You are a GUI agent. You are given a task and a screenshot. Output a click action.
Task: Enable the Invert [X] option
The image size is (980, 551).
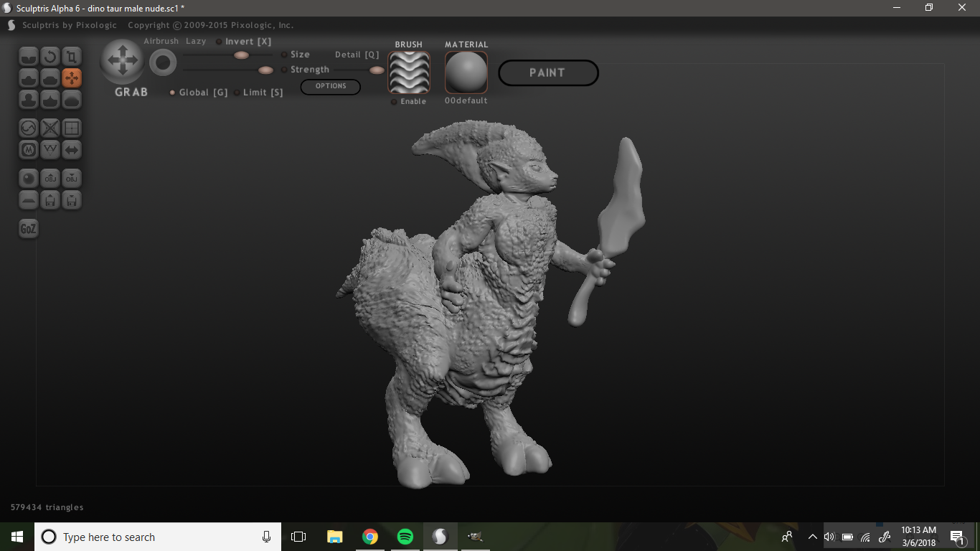coord(220,42)
